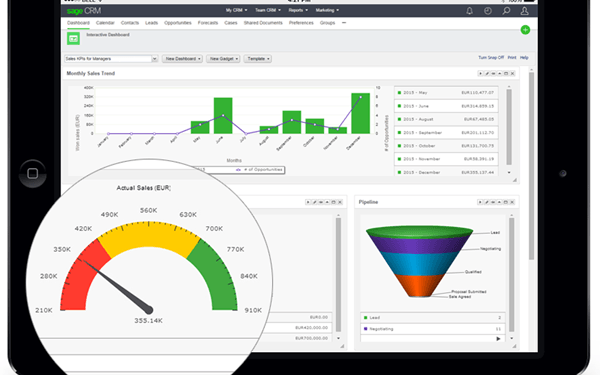This screenshot has width=600, height=375.
Task: Click the Monthly Sales legend scrollbar
Action: pos(509,126)
